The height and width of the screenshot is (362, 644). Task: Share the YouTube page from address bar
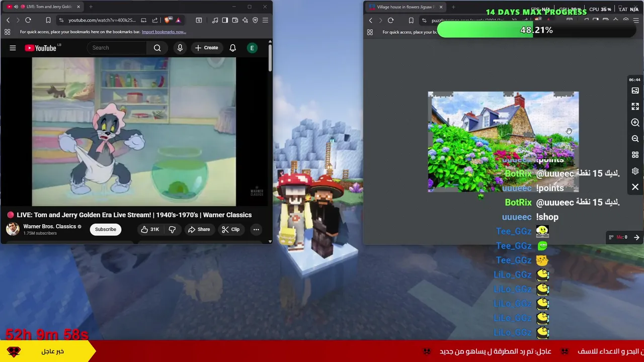tap(155, 20)
